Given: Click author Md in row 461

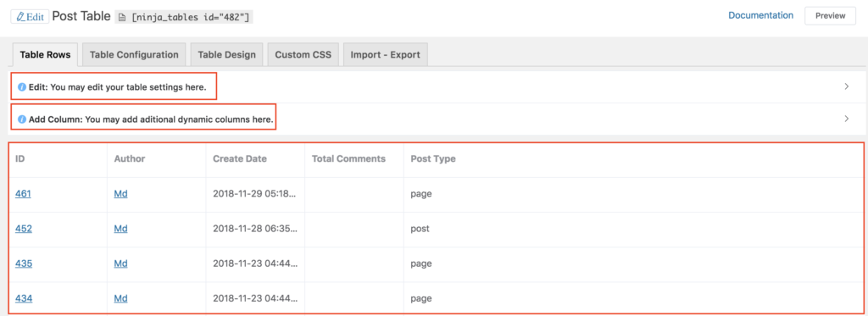Looking at the screenshot, I should [x=120, y=194].
